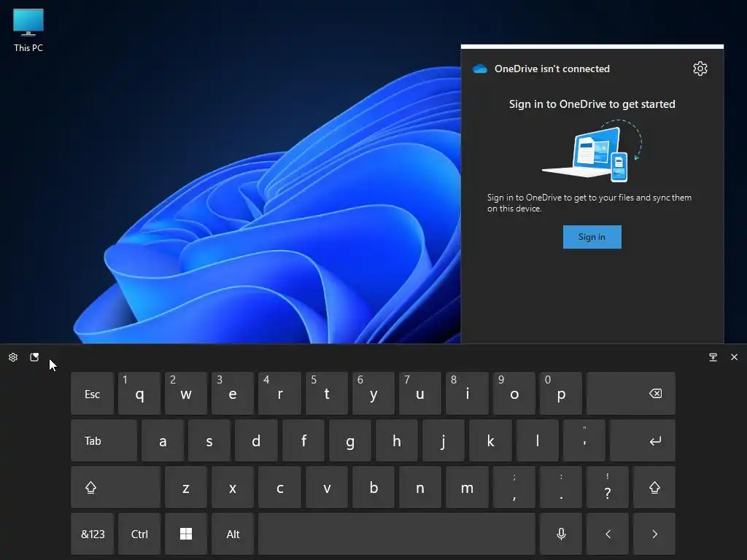Screen dimensions: 747x560
Task: Click the laptop and phone sync illustration
Action: point(592,151)
